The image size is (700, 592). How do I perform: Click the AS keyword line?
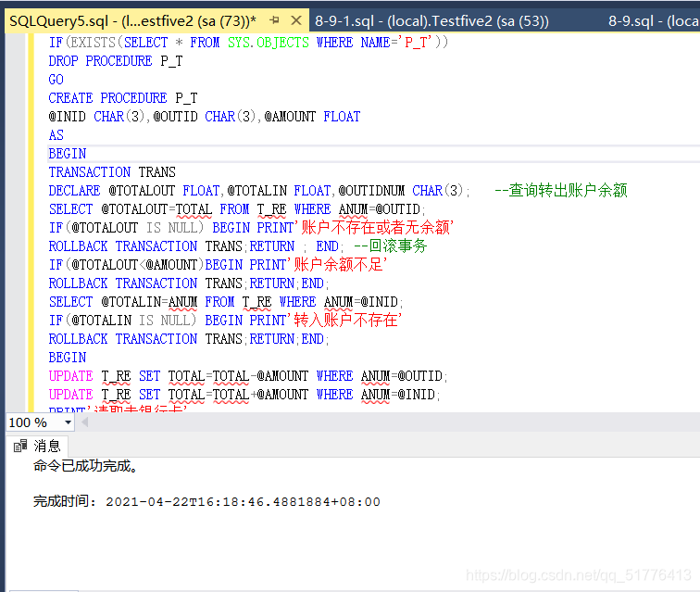click(56, 135)
